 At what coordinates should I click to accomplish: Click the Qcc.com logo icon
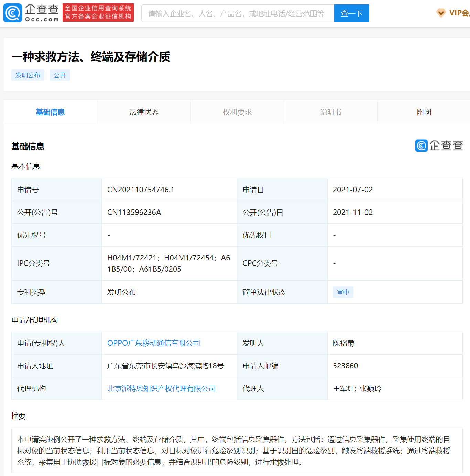(x=13, y=13)
